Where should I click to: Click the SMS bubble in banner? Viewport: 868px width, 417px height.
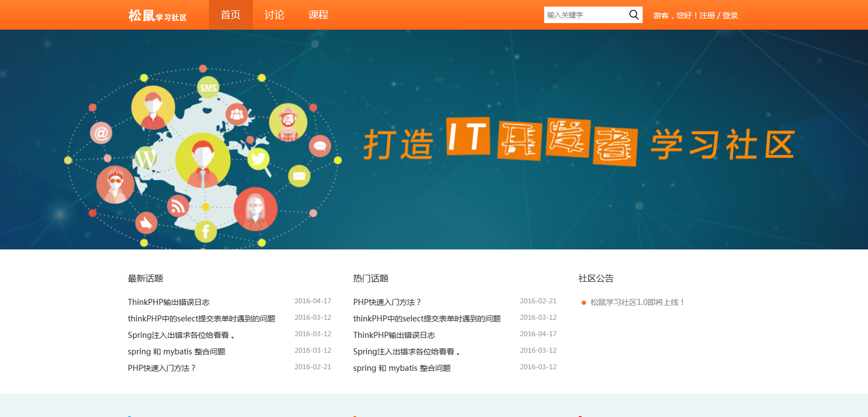208,87
